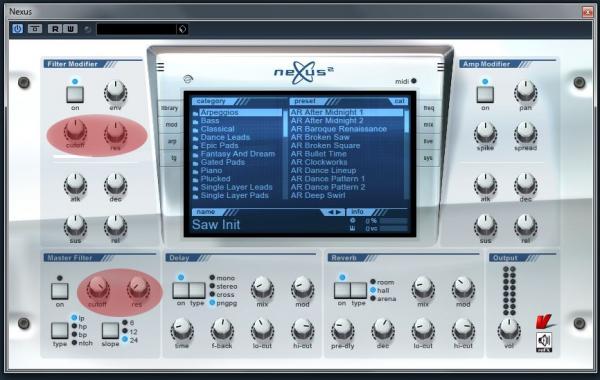Click the Arpeggios folder icon

[196, 113]
